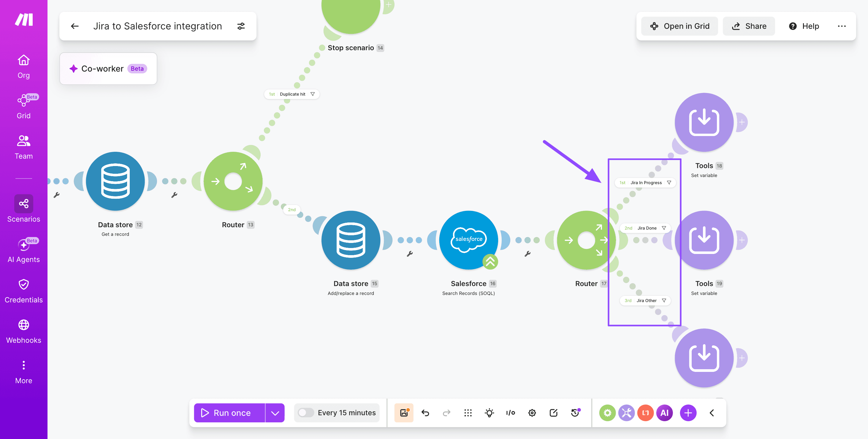
Task: Select the Tools 19 Set variable module
Action: click(704, 240)
